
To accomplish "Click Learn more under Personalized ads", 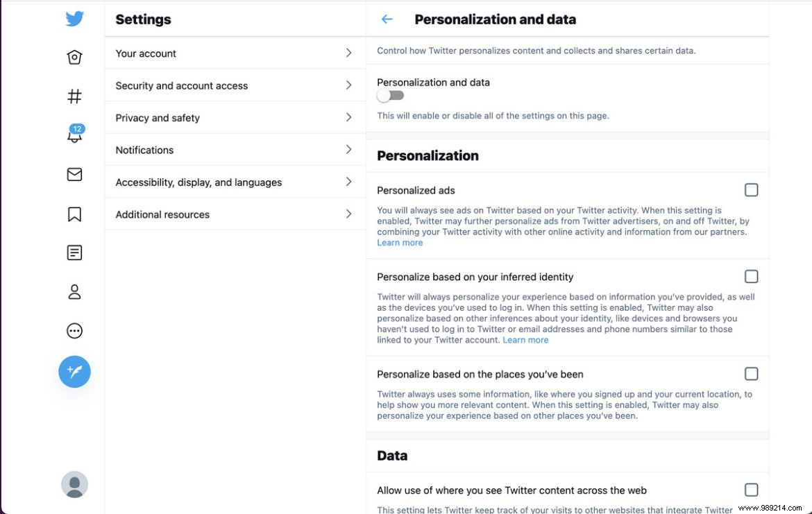I will (x=400, y=242).
